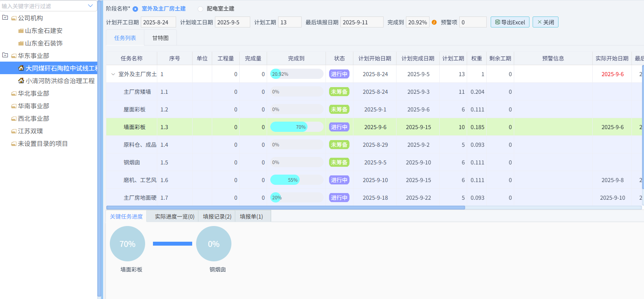This screenshot has width=644, height=299.
Task: Click the 原料仓、成品 task name
Action: point(140,145)
